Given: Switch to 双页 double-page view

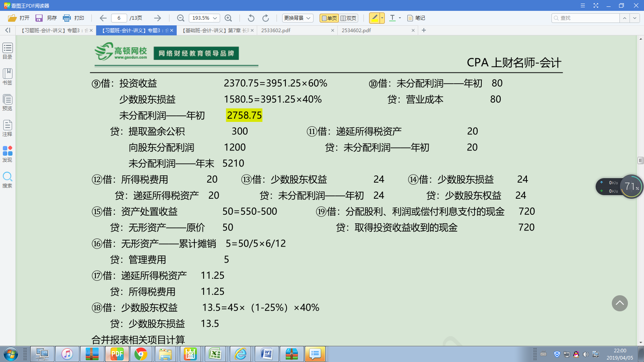Looking at the screenshot, I should 349,18.
